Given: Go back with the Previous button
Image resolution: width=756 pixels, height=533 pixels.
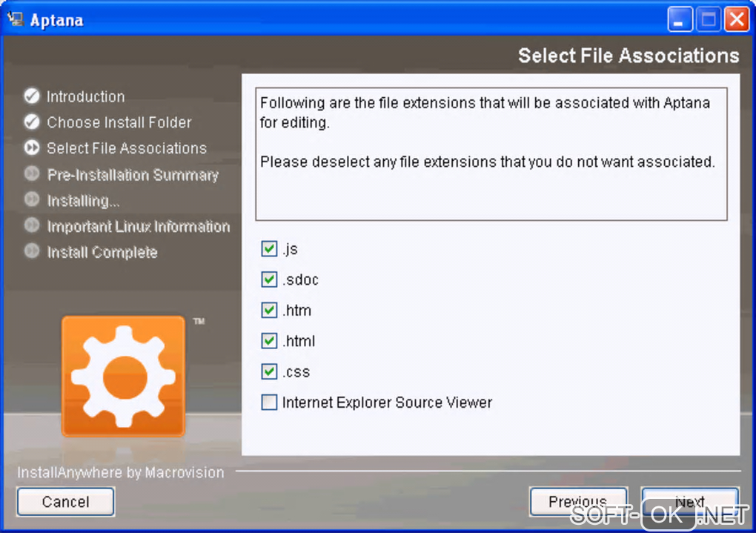Looking at the screenshot, I should coord(579,502).
